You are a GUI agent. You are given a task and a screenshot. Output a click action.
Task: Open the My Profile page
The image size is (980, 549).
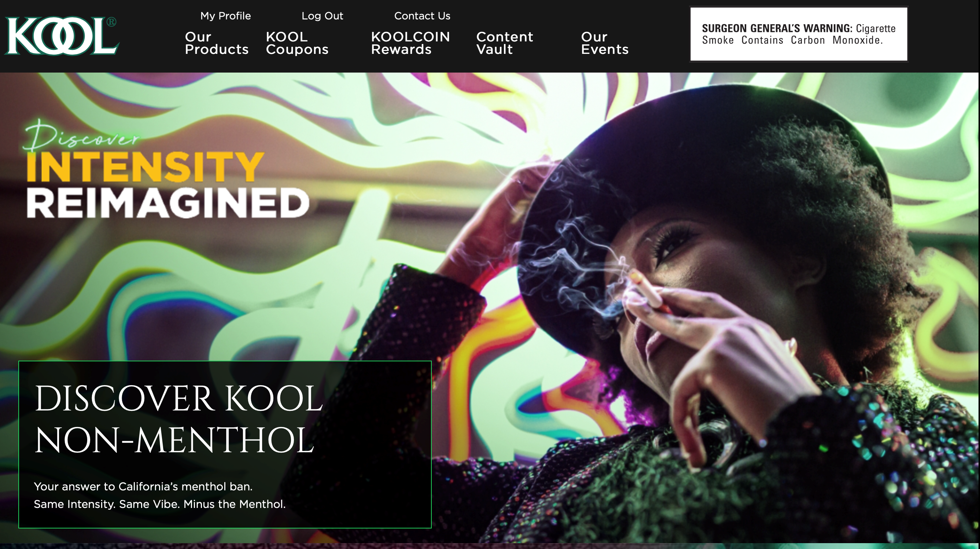click(226, 16)
